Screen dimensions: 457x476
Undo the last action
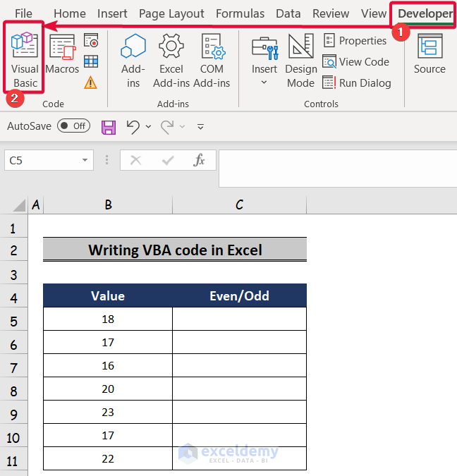point(133,127)
